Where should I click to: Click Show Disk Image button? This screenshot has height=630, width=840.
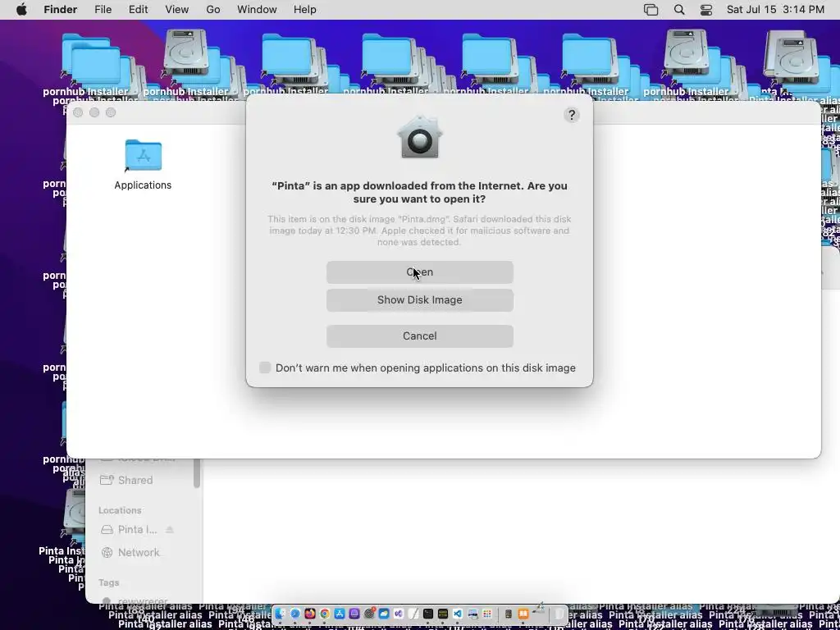(419, 300)
